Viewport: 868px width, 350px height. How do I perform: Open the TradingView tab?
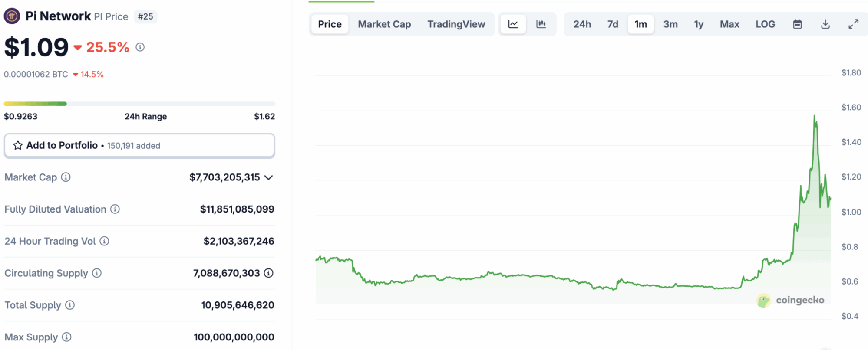pyautogui.click(x=456, y=24)
